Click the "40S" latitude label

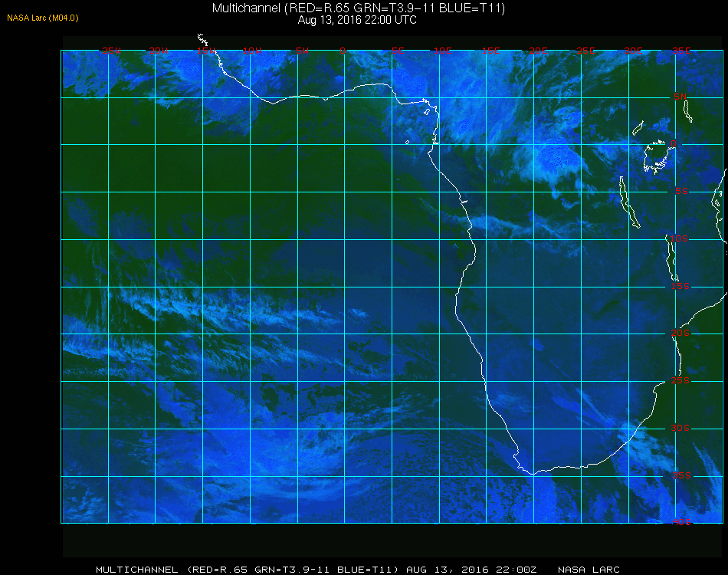coord(681,522)
